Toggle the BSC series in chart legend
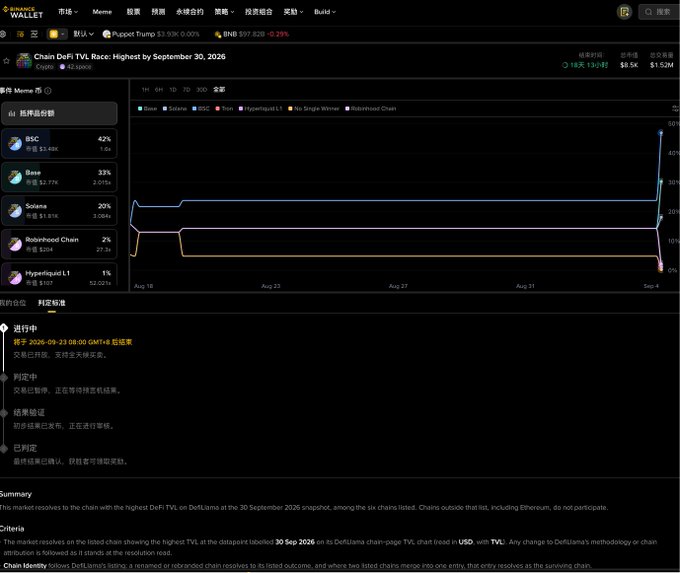The height and width of the screenshot is (573, 680). click(201, 108)
